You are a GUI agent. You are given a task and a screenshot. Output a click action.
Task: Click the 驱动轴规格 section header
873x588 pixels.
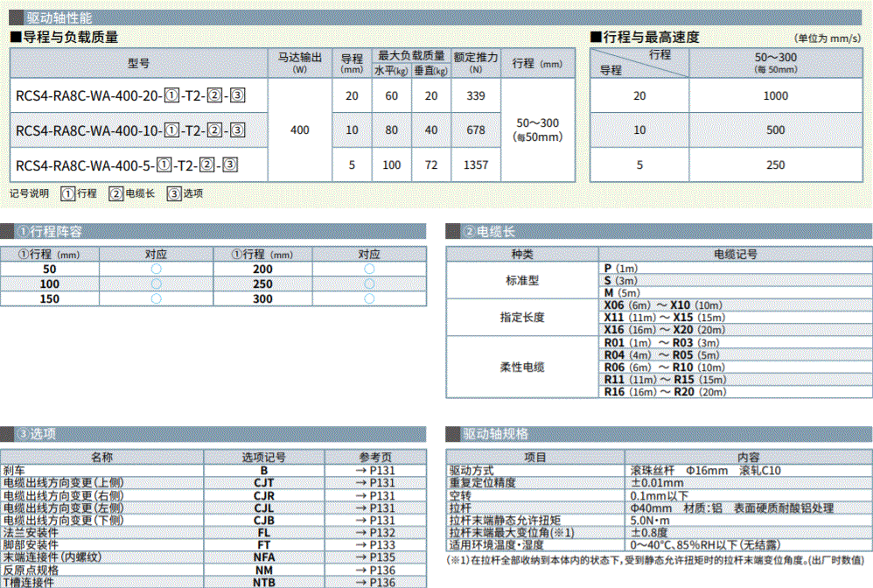tap(659, 434)
